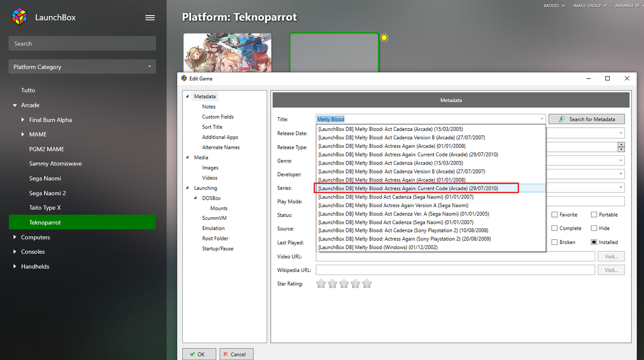644x360 pixels.
Task: Collapse the Launching tree node
Action: click(x=188, y=188)
